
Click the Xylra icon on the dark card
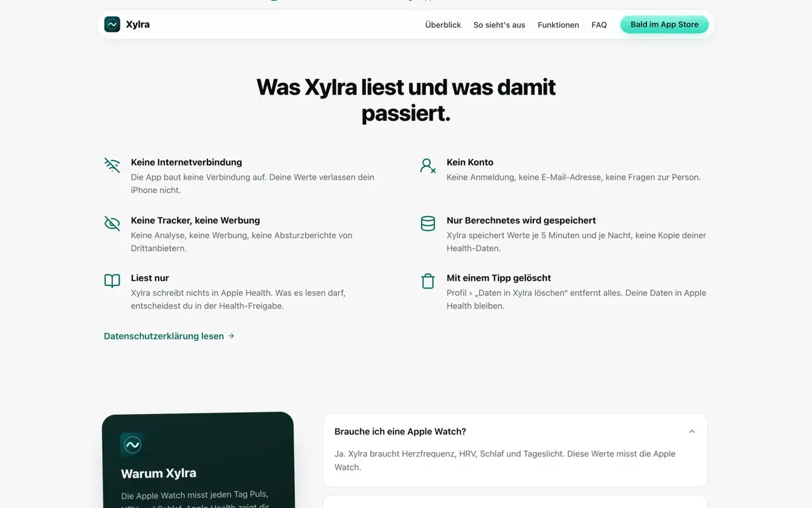(x=133, y=445)
